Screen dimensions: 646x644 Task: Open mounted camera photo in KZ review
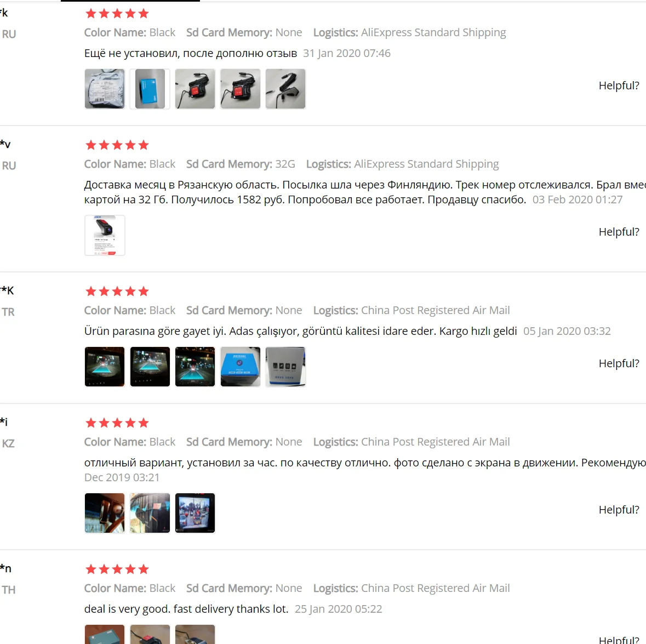tap(105, 513)
